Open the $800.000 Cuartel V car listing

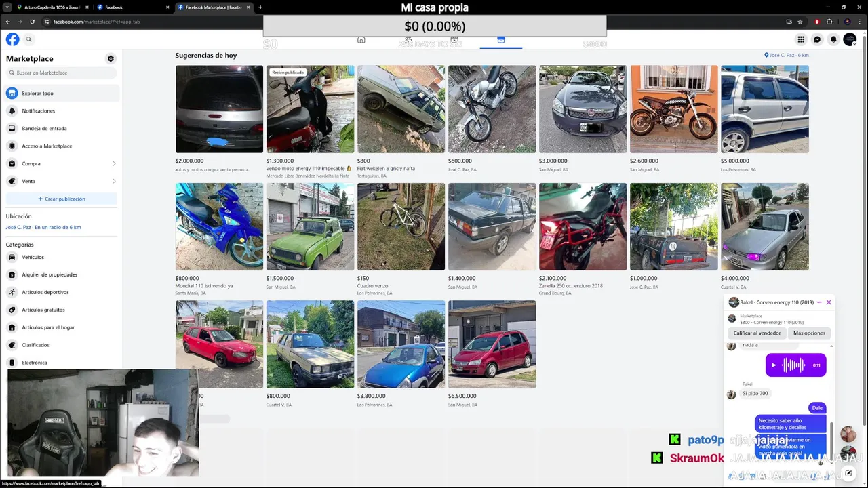tap(310, 344)
